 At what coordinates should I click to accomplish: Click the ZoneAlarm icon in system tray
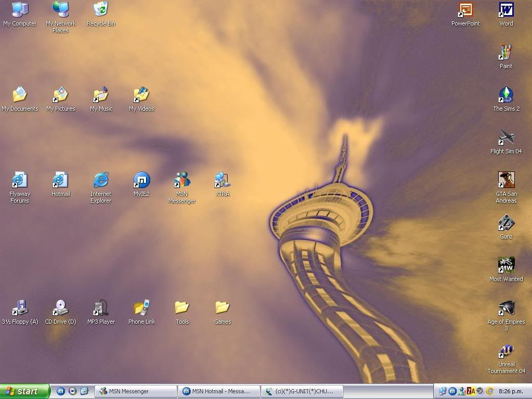coord(471,391)
